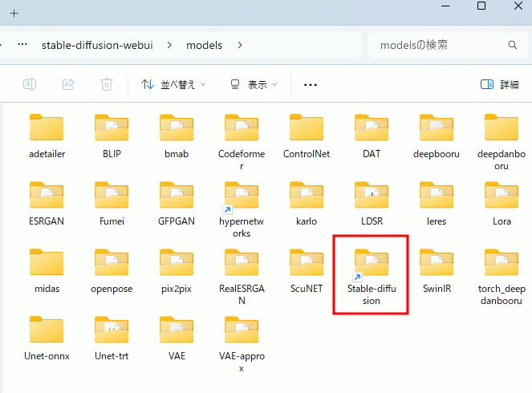532x393 pixels.
Task: Open the 表示 view dropdown
Action: 254,84
